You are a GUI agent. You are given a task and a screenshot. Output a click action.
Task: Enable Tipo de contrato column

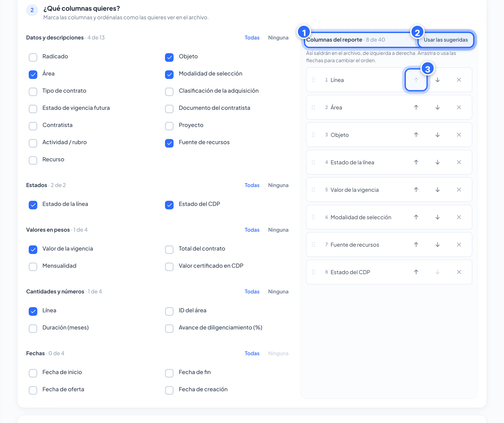[x=33, y=92]
